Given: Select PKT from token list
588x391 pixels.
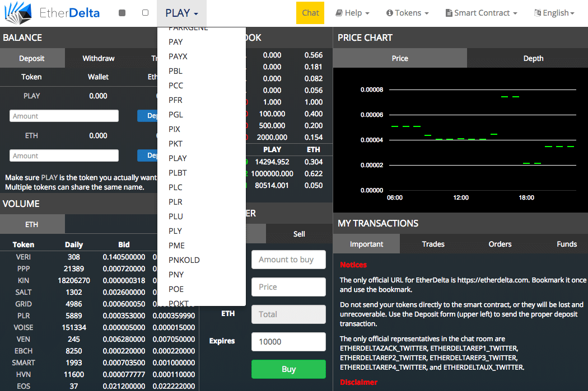Looking at the screenshot, I should point(202,144).
